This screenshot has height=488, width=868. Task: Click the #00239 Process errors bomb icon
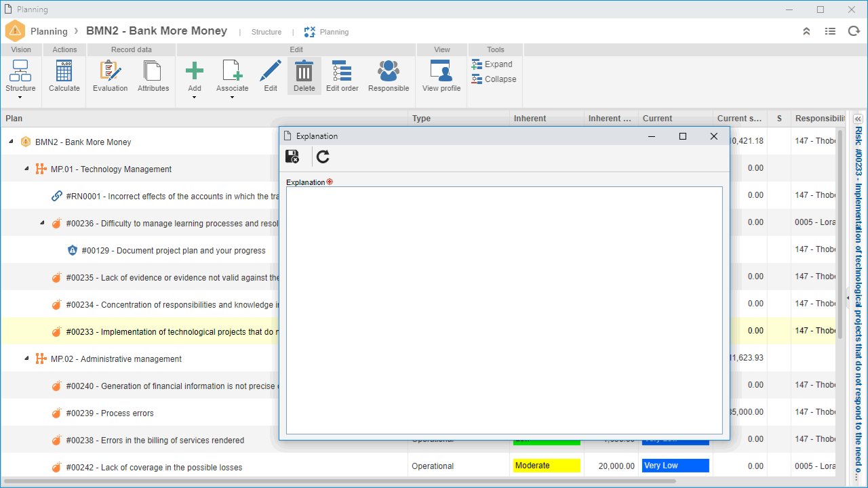(57, 413)
